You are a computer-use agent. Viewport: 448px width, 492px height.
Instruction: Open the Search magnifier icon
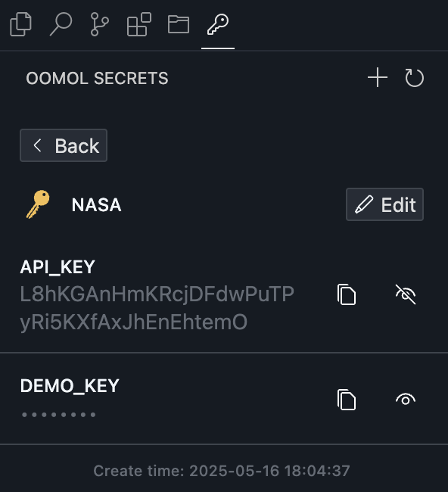coord(61,24)
